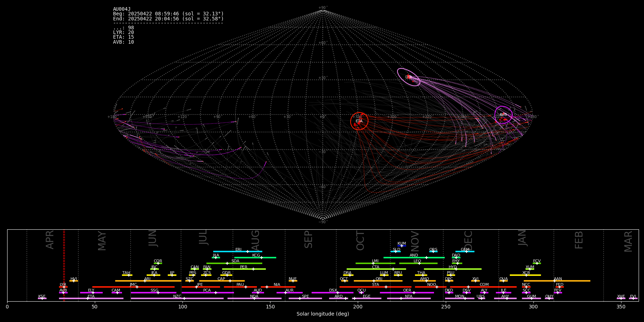Click the AND shower label in timeline
The image size is (644, 322).
click(414, 255)
